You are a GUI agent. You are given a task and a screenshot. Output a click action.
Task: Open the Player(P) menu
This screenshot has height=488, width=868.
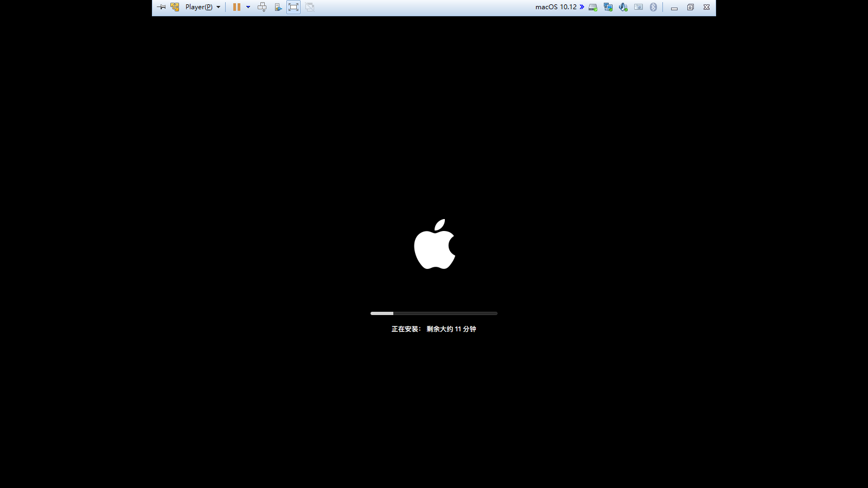(x=203, y=7)
